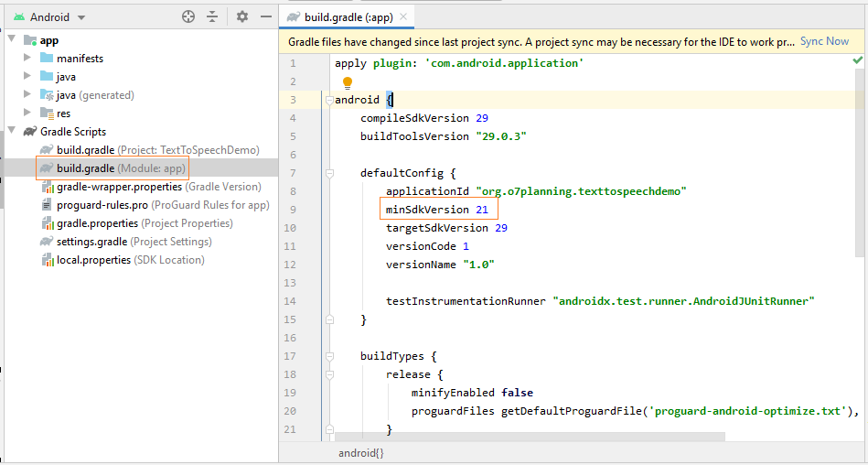Viewport: 868px width, 465px height.
Task: Expand the res folder arrow
Action: [27, 113]
